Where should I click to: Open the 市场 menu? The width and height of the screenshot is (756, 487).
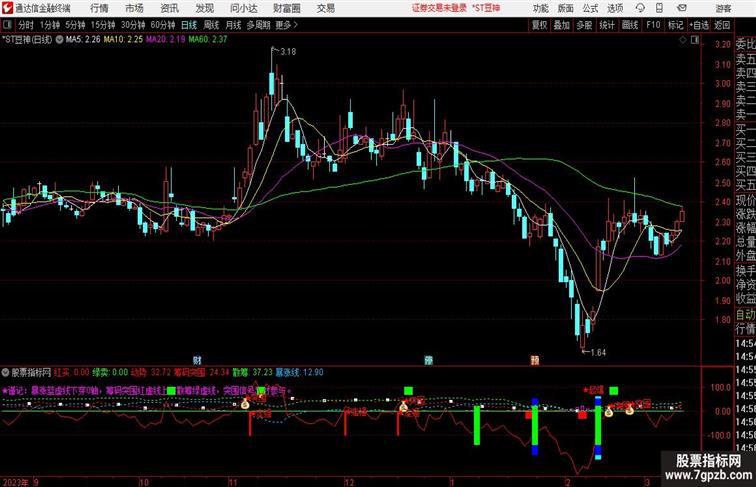point(135,8)
